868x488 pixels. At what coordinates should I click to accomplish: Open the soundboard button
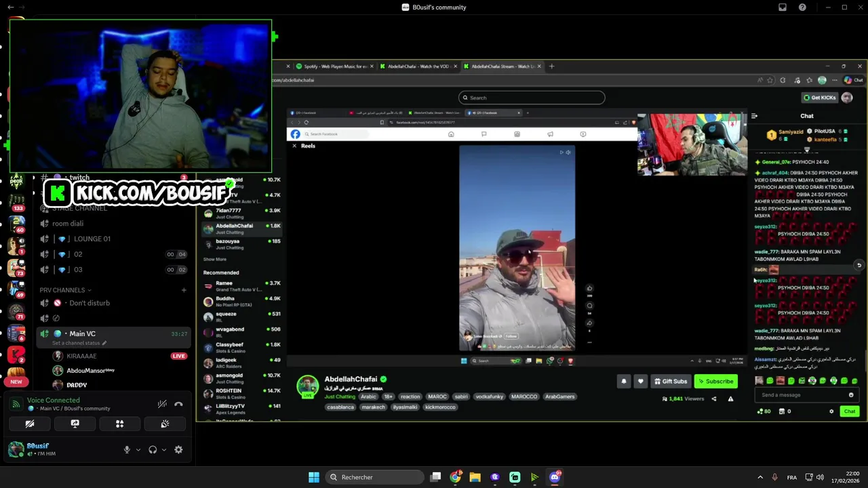tap(165, 424)
